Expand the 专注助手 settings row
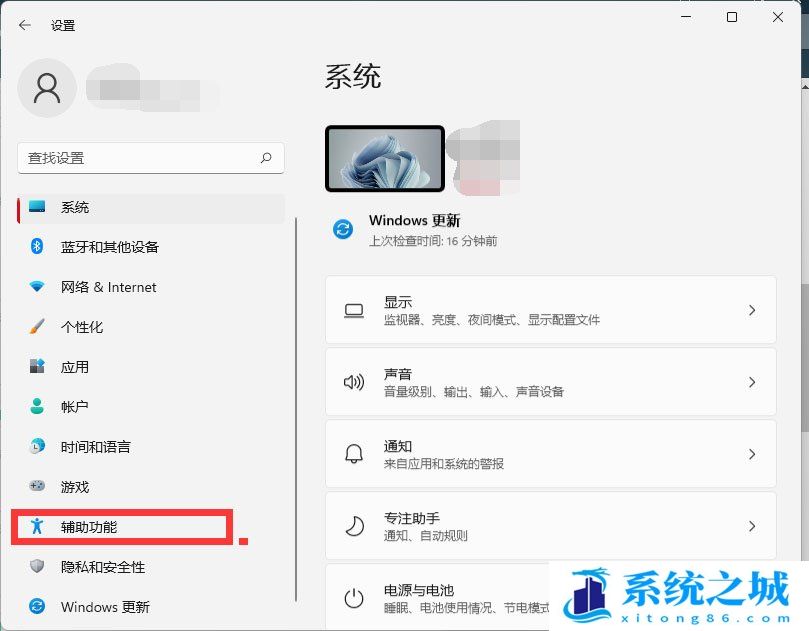Viewport: 809px width, 631px height. point(752,526)
